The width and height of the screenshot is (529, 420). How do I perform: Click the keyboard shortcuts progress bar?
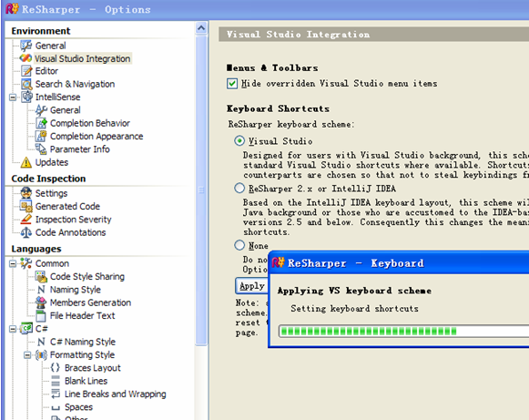[x=403, y=332]
